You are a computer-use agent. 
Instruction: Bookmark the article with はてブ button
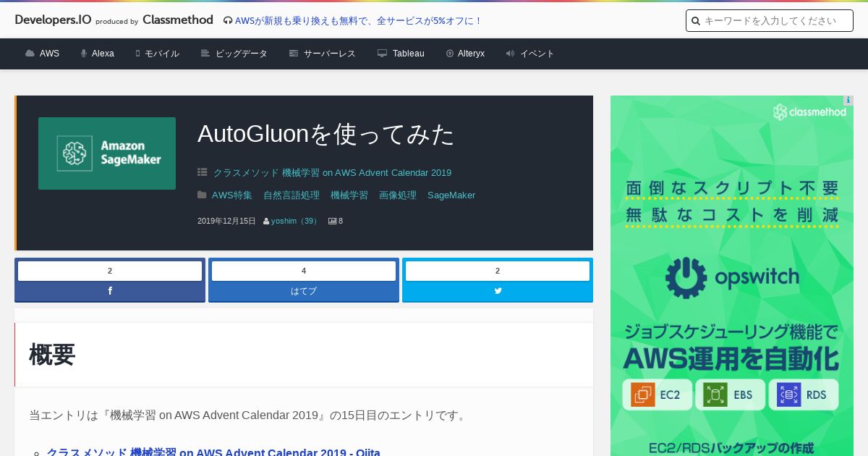(304, 291)
